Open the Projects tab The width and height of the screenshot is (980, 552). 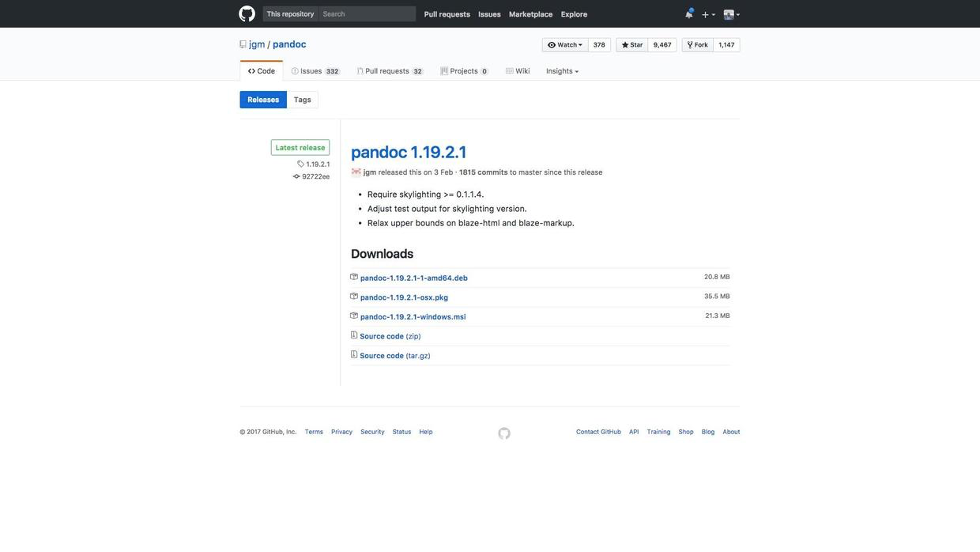pos(464,71)
